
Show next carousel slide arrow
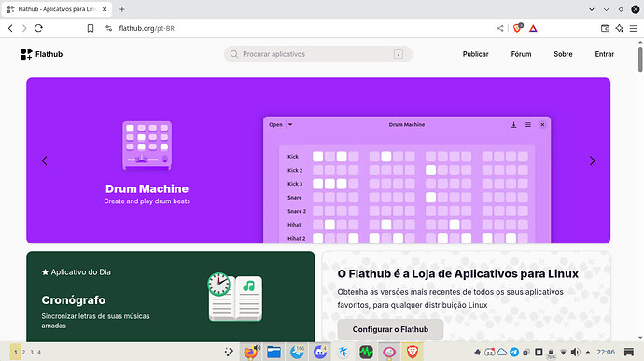593,160
